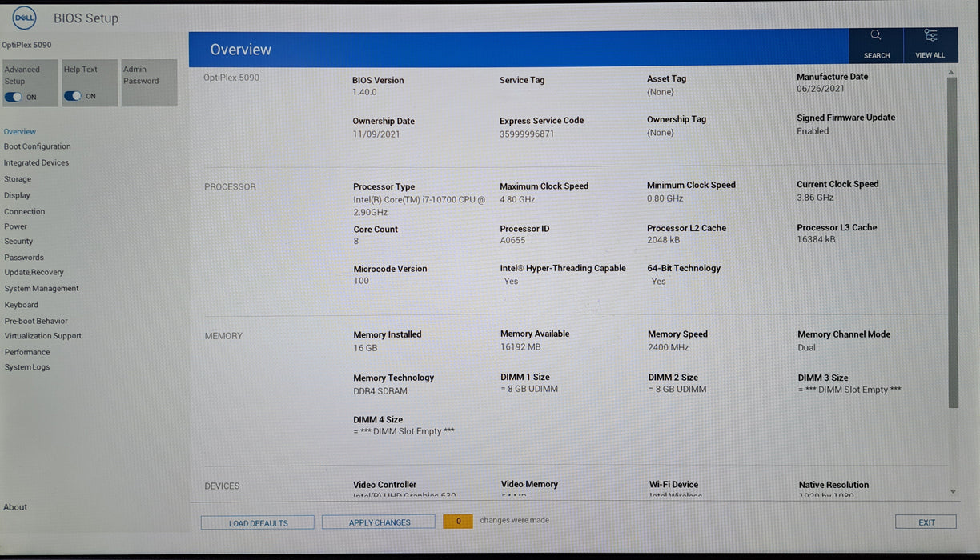This screenshot has width=980, height=560.
Task: Open the Admin Password tile
Action: [x=149, y=82]
